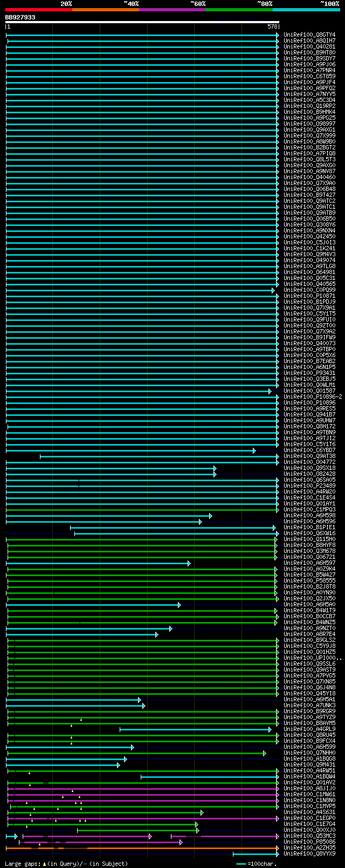345x868 pixels.
Task: Open hit UniRef100_A8JIJ0
Action: pos(309,789)
